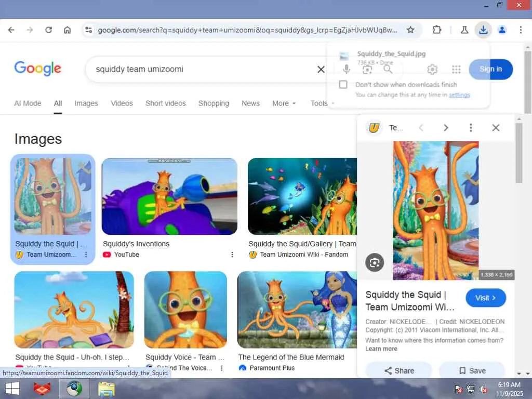
Task: Open the Shopping tab
Action: pos(214,103)
